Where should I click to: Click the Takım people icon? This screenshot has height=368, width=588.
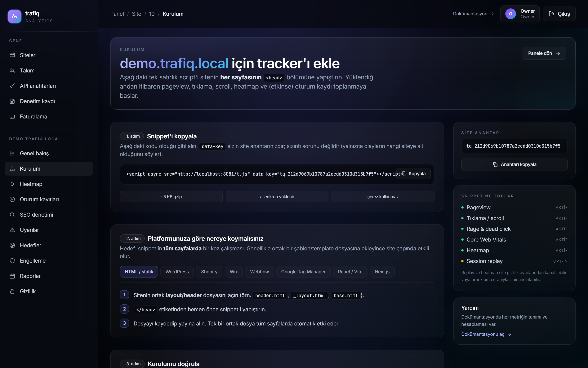tap(12, 71)
